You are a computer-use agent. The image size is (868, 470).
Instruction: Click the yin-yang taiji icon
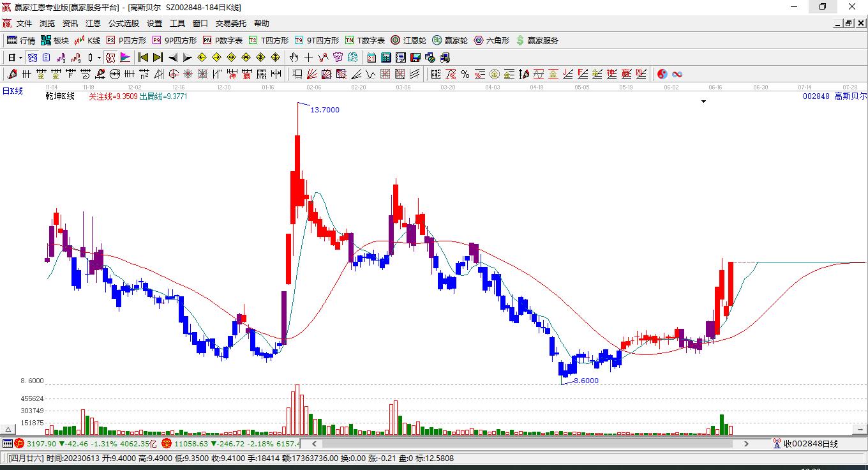[x=662, y=74]
